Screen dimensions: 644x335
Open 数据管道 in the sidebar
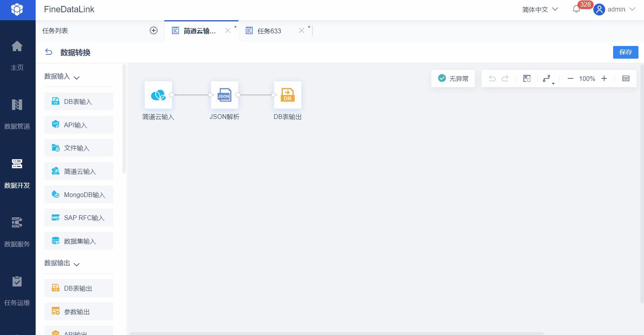(17, 114)
